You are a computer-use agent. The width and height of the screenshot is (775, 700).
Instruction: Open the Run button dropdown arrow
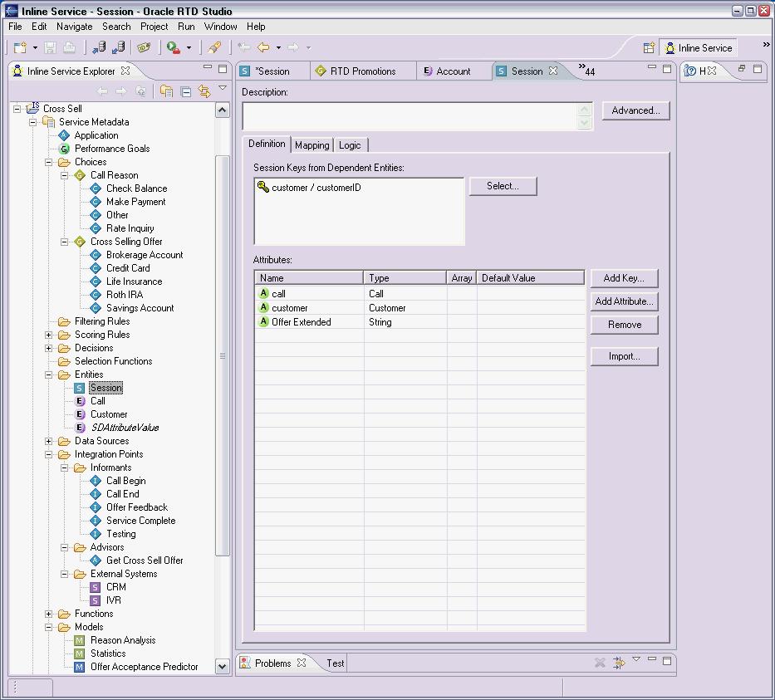point(189,48)
